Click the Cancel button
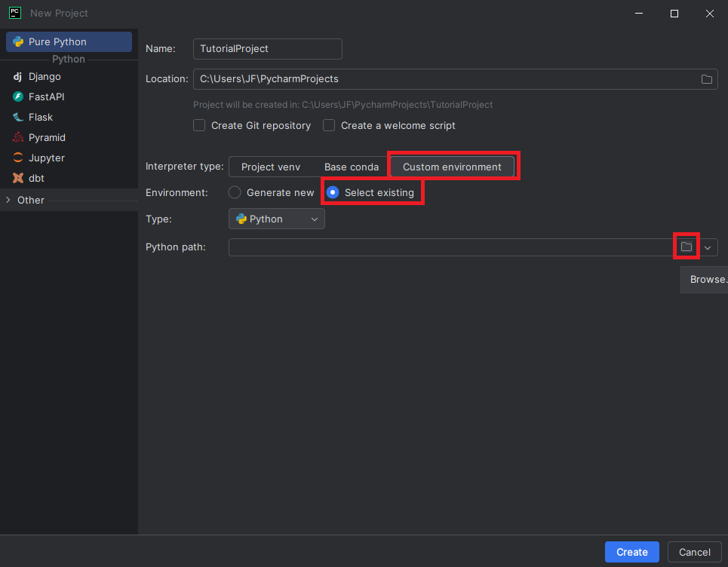The height and width of the screenshot is (567, 728). (x=695, y=552)
